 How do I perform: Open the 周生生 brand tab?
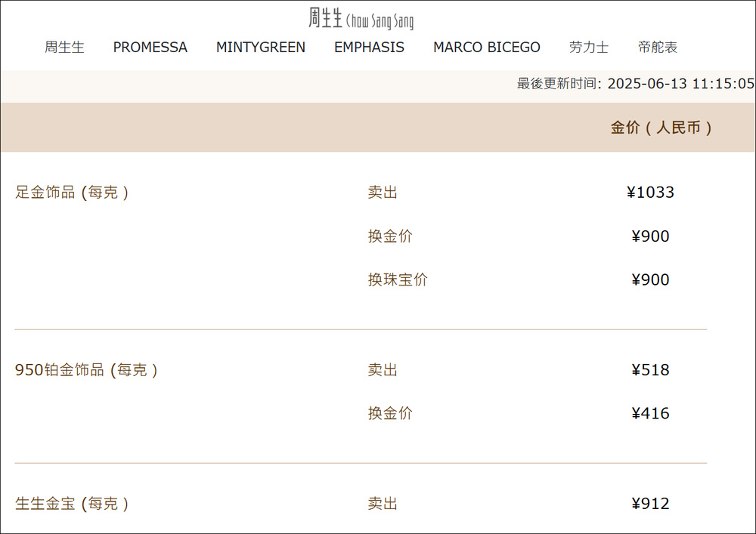(x=64, y=47)
